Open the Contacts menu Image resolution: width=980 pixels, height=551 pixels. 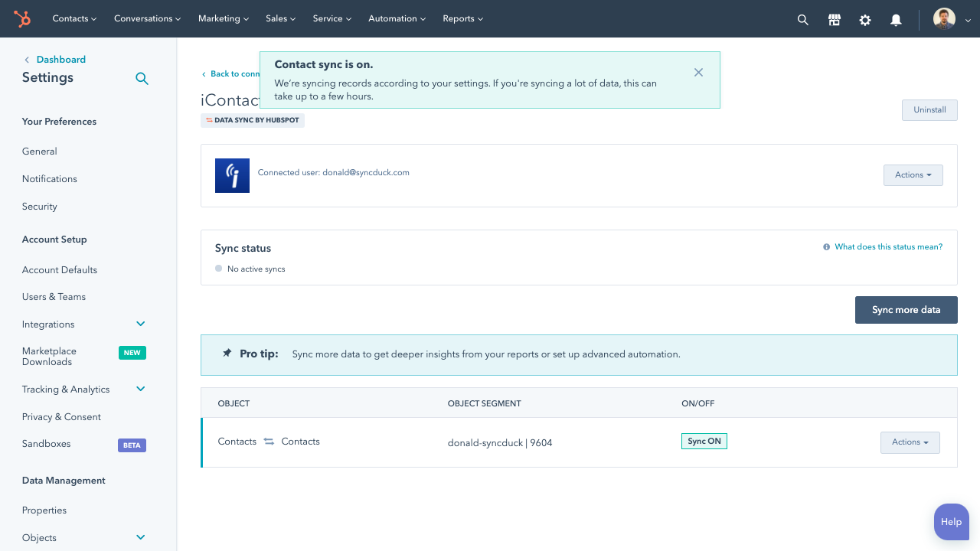74,18
